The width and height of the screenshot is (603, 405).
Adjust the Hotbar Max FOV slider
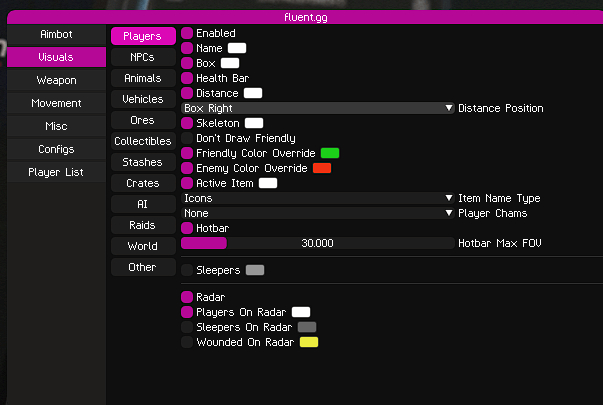pos(317,243)
